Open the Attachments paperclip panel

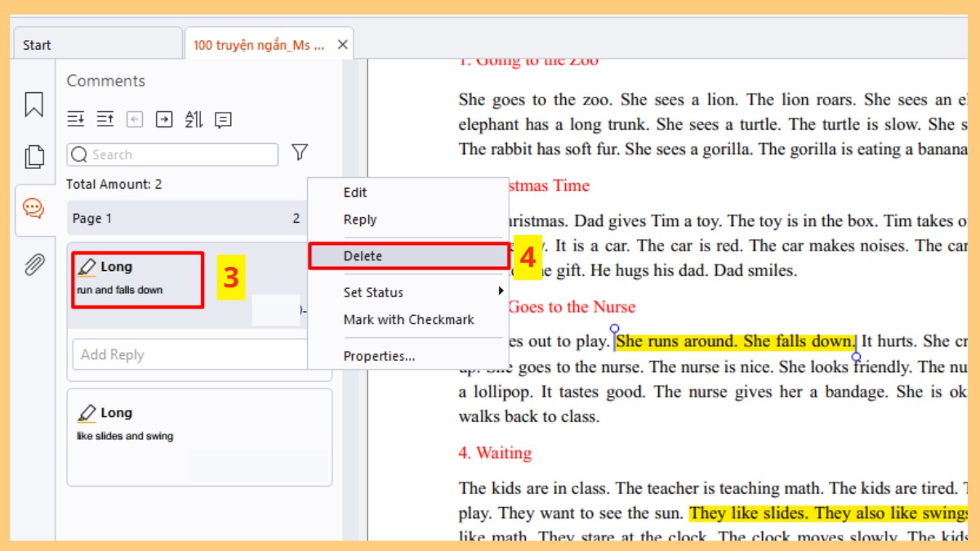(x=33, y=264)
